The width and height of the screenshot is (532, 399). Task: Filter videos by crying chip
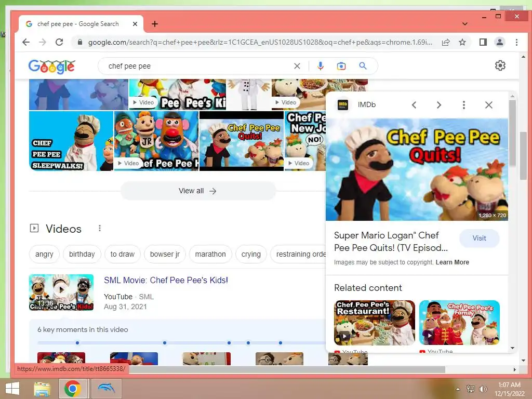click(x=251, y=254)
